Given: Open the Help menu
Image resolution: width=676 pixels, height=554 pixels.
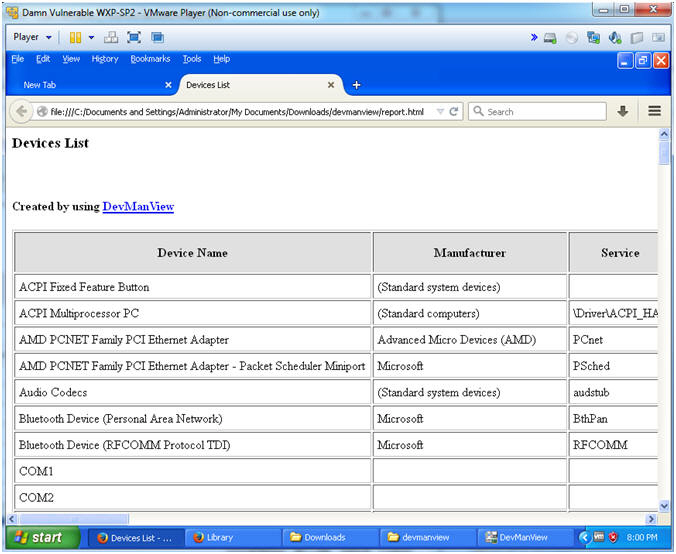Looking at the screenshot, I should (222, 59).
